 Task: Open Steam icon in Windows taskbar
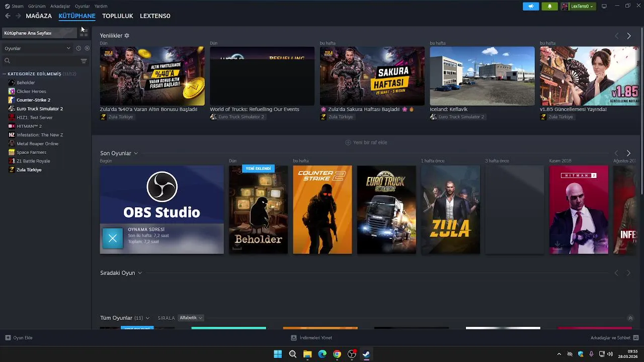(x=366, y=354)
